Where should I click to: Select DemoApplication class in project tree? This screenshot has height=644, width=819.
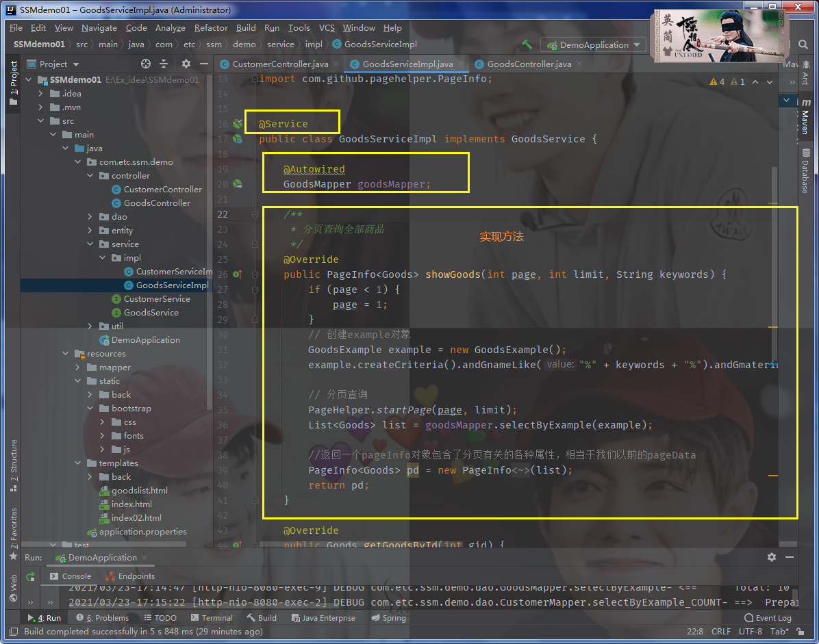click(x=140, y=339)
